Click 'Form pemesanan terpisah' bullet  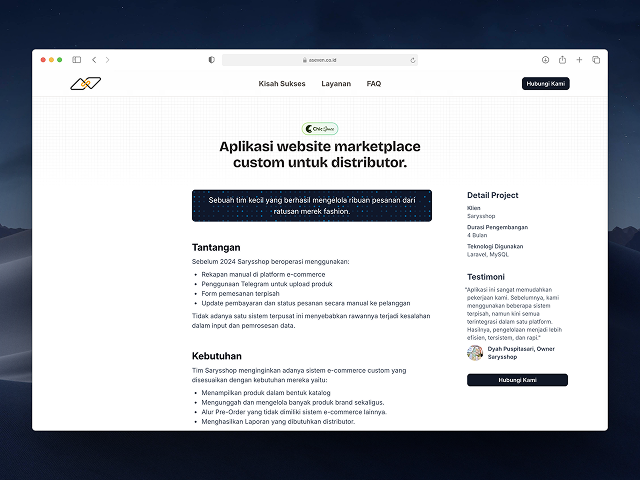240,293
